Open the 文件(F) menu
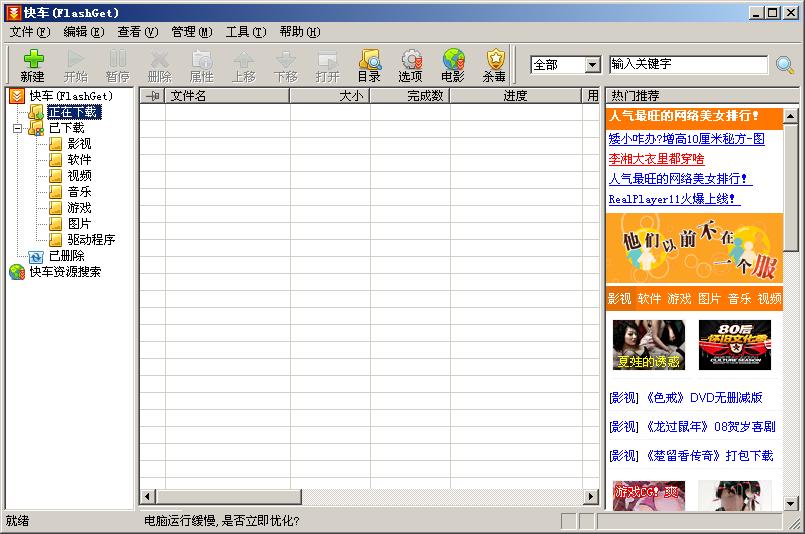805x534 pixels. pos(30,32)
